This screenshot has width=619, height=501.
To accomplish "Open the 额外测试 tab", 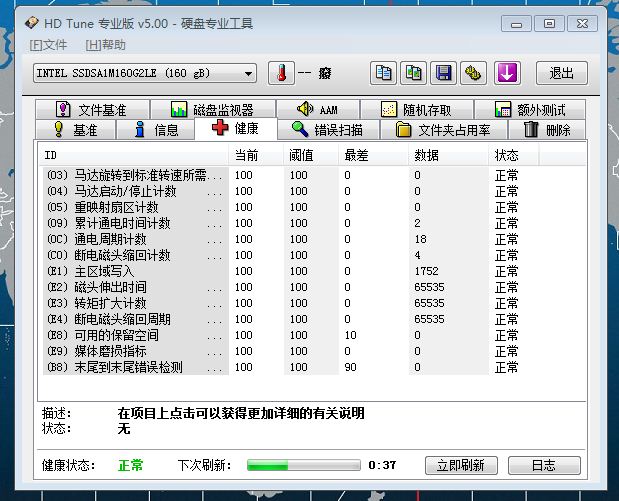I will click(530, 109).
